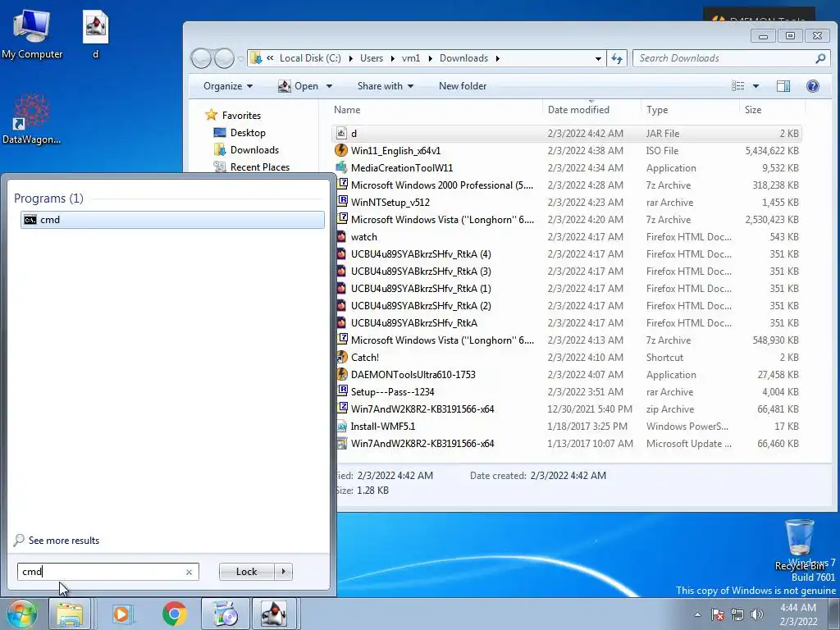Clear the Start menu search box
Image resolution: width=840 pixels, height=630 pixels.
pyautogui.click(x=189, y=572)
